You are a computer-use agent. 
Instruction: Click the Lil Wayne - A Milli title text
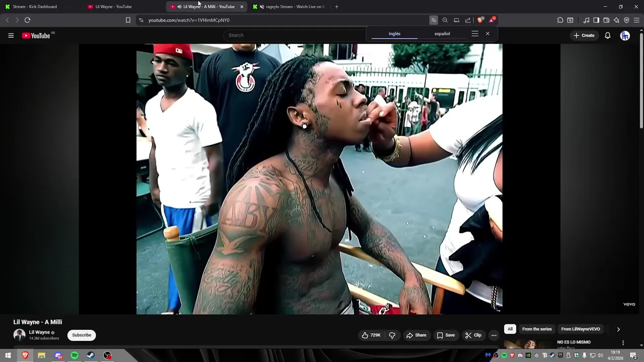pos(38,322)
